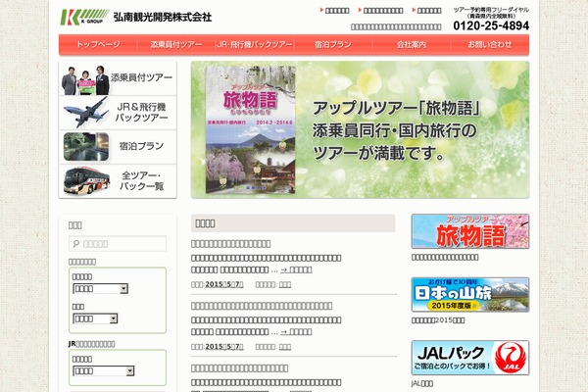This screenshot has height=392, width=588.
Task: Click the 旅物語 cherry blossom banner in right column
Action: point(470,231)
